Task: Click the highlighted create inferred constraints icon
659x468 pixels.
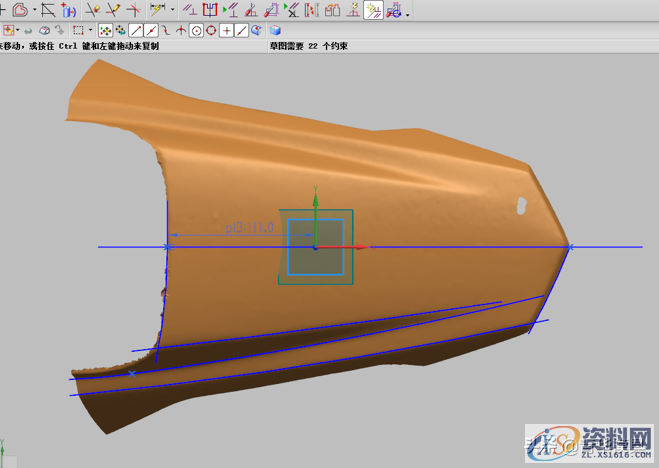Action: click(x=373, y=11)
